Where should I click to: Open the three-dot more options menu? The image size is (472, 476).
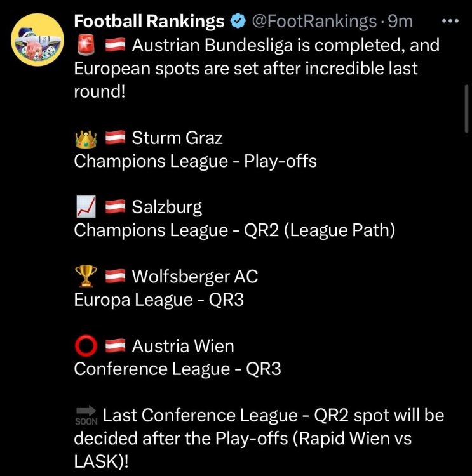pyautogui.click(x=449, y=21)
